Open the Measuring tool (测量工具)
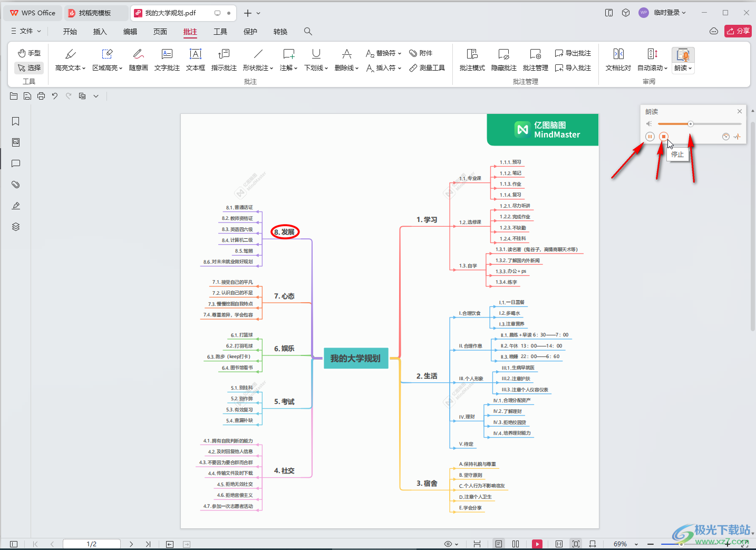756x550 pixels. (427, 67)
